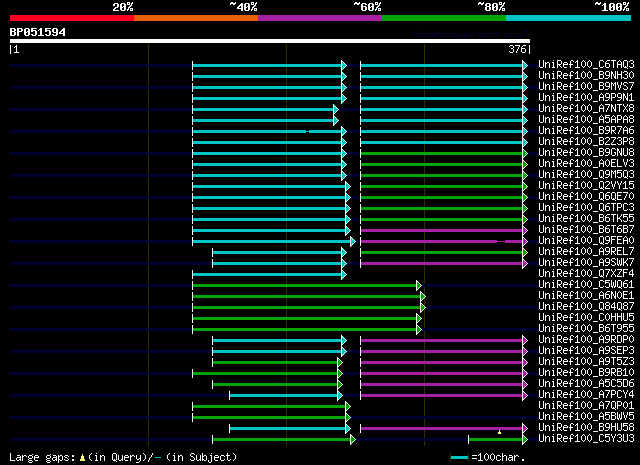Select hit label UniRef100_B9MVS7
The image size is (640, 465).
586,87
